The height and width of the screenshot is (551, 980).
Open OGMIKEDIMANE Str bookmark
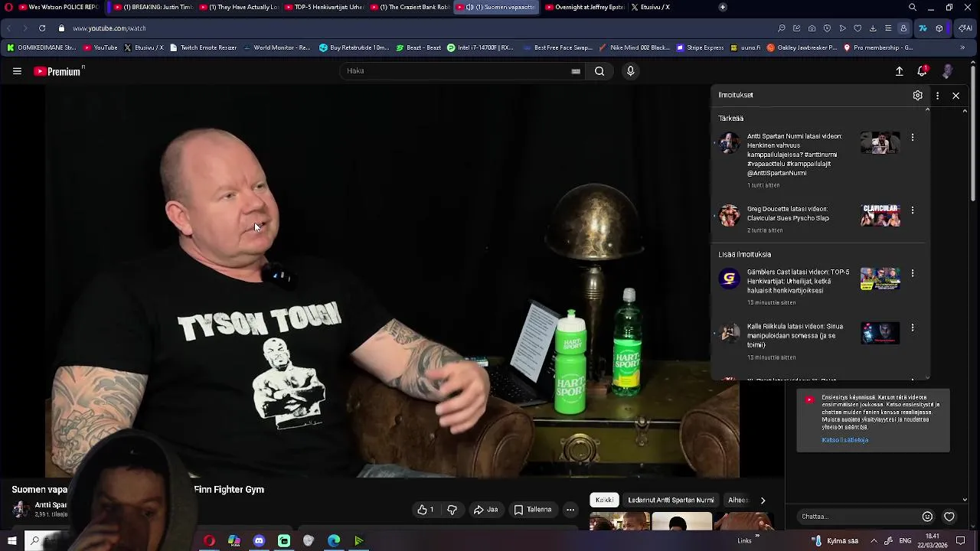41,47
